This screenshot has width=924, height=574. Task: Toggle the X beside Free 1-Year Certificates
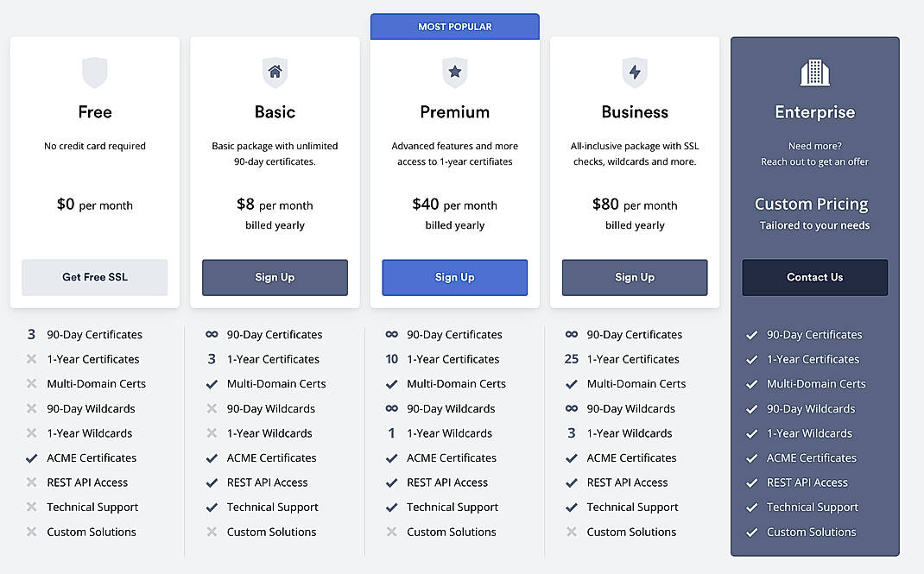(29, 359)
